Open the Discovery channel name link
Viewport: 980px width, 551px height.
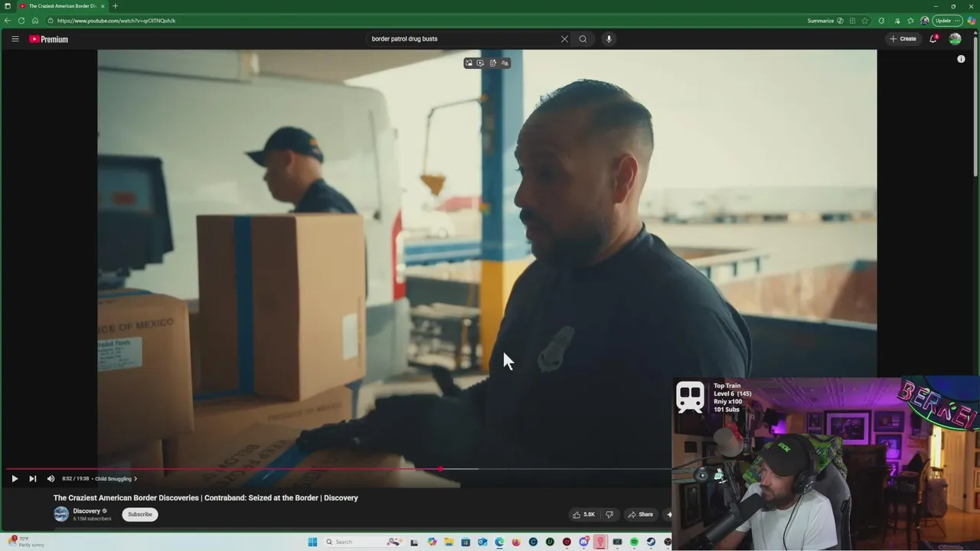[x=87, y=511]
